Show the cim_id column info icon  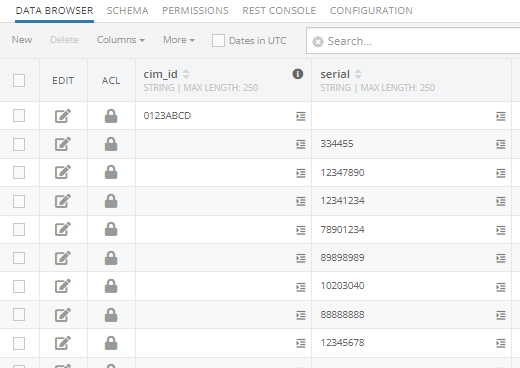(298, 74)
